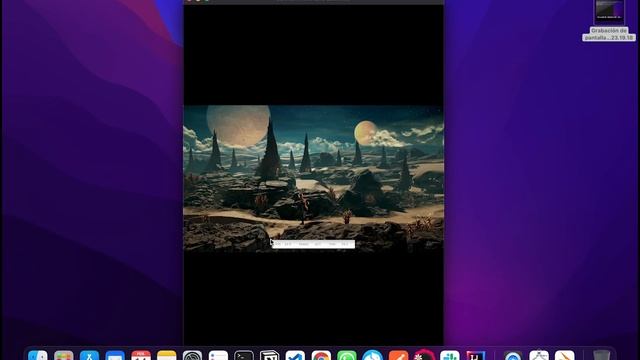Image resolution: width=640 pixels, height=360 pixels.
Task: Open the Mail dock icon
Action: click(x=115, y=355)
